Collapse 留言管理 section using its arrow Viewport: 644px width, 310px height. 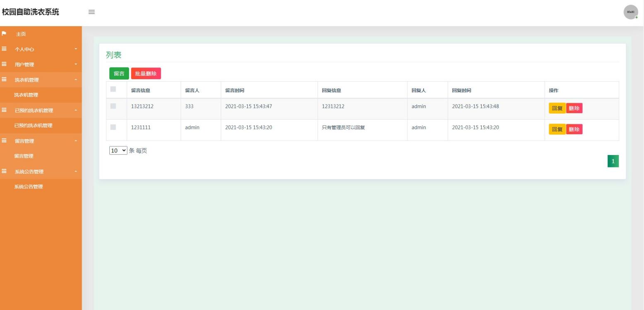[x=76, y=141]
